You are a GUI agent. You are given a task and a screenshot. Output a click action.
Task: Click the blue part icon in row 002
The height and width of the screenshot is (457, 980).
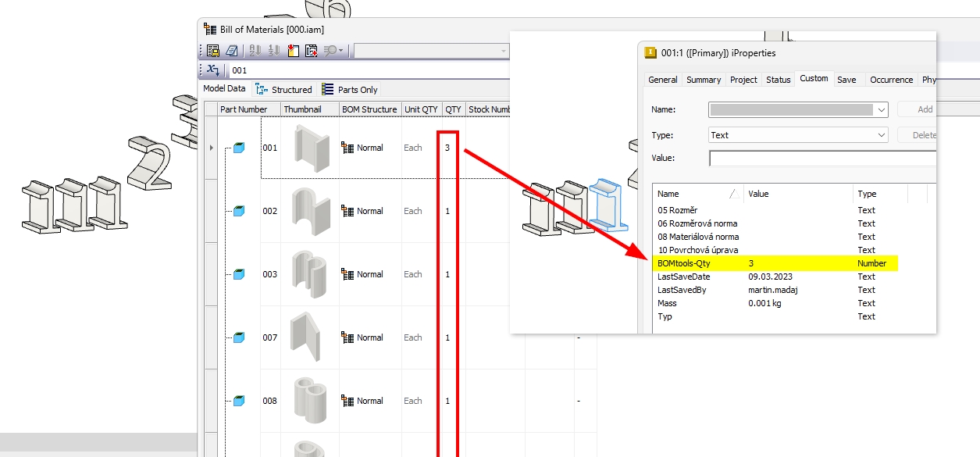click(239, 211)
